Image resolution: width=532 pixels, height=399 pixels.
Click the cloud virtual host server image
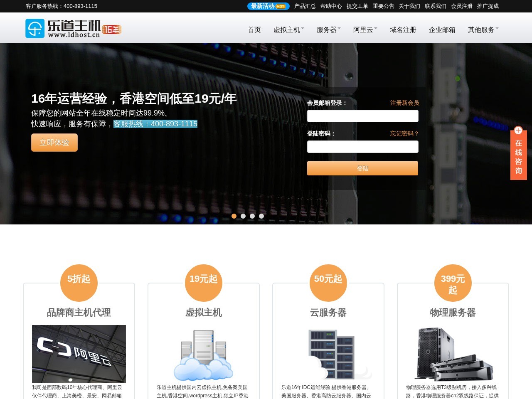204,355
